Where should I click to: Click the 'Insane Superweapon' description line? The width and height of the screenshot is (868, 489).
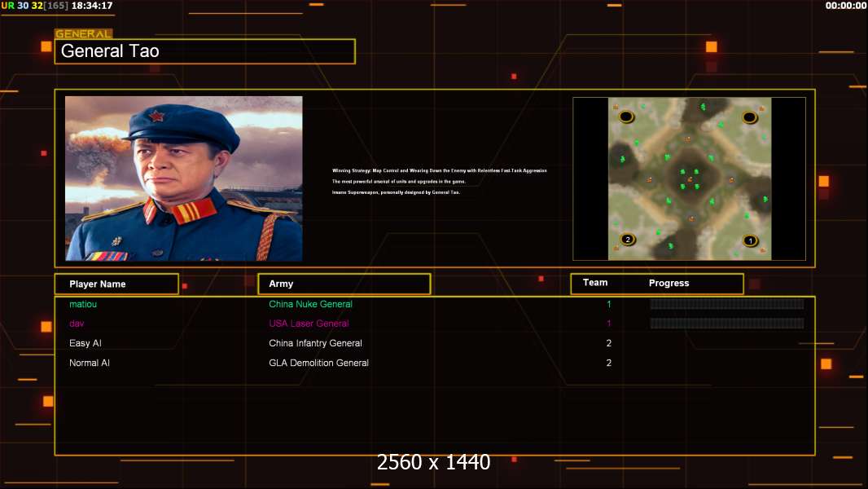coord(396,192)
